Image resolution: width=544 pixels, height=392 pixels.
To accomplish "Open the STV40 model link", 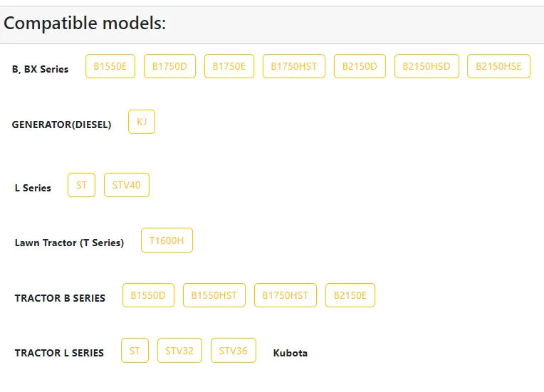I will (127, 185).
